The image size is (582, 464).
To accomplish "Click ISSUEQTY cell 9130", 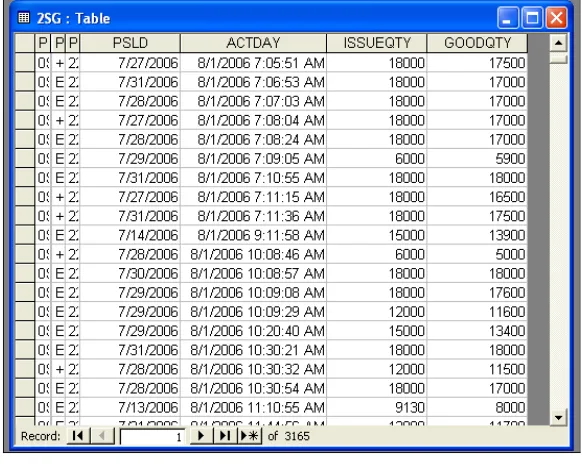I will [x=377, y=408].
